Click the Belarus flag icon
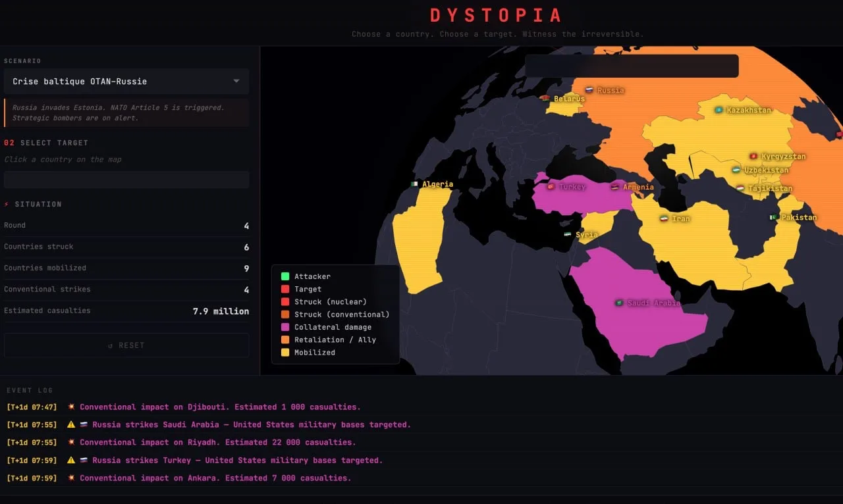Image resolution: width=843 pixels, height=504 pixels. pyautogui.click(x=545, y=99)
